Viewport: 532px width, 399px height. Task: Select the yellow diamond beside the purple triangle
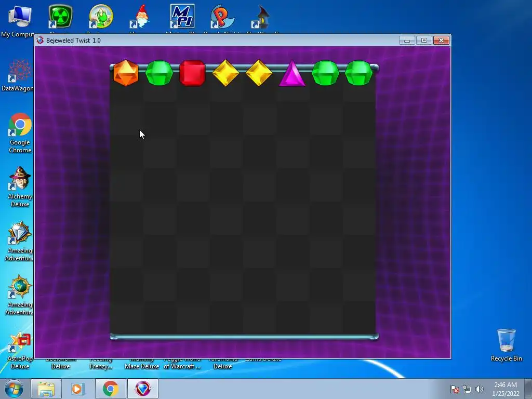[259, 73]
